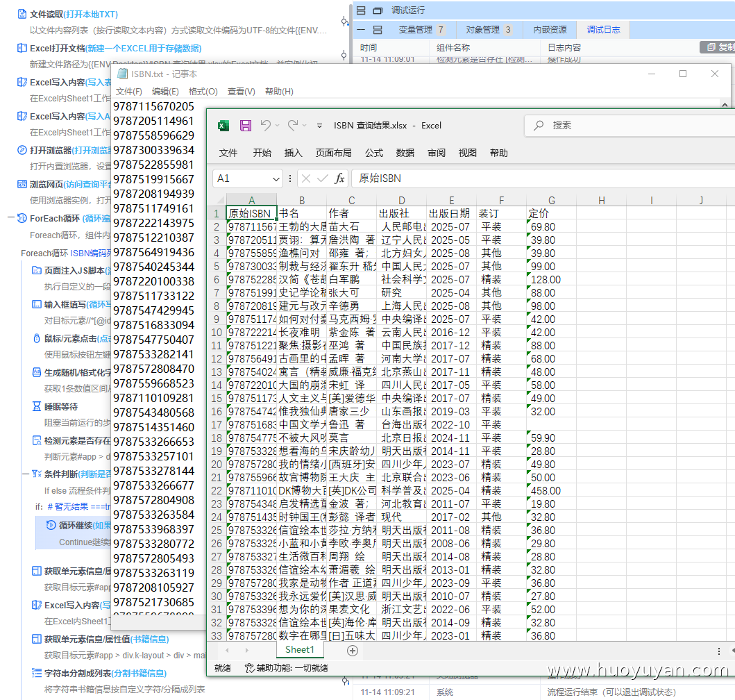
Task: Click cell showing price 458.00
Action: click(x=551, y=491)
